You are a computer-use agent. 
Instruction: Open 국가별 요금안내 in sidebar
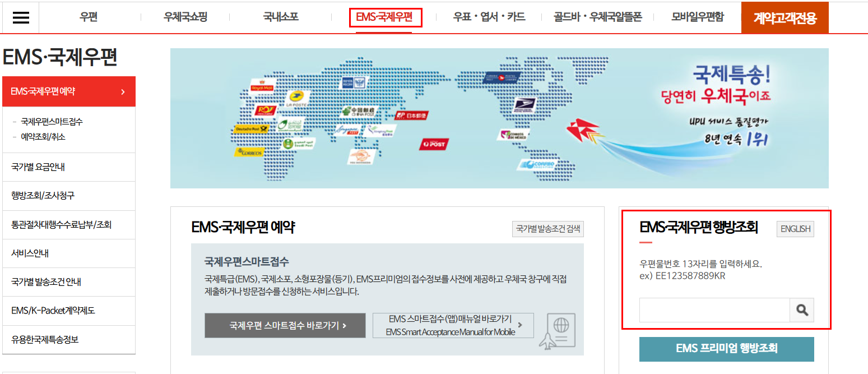tap(69, 167)
